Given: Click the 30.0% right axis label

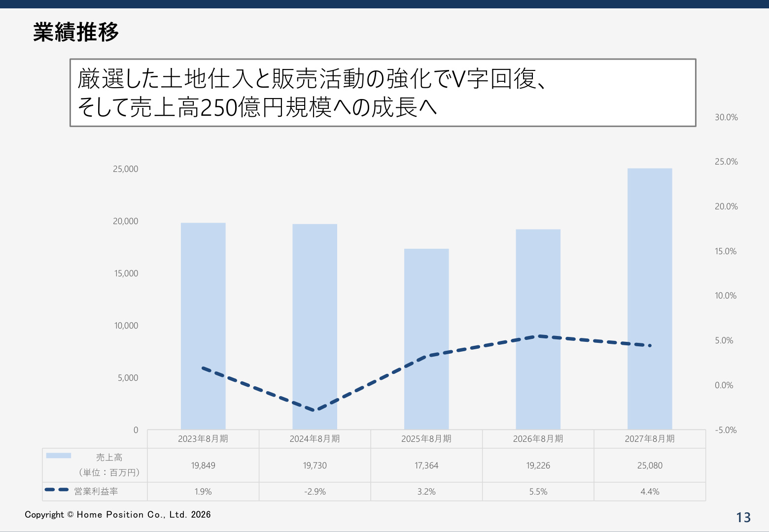Looking at the screenshot, I should tap(726, 117).
